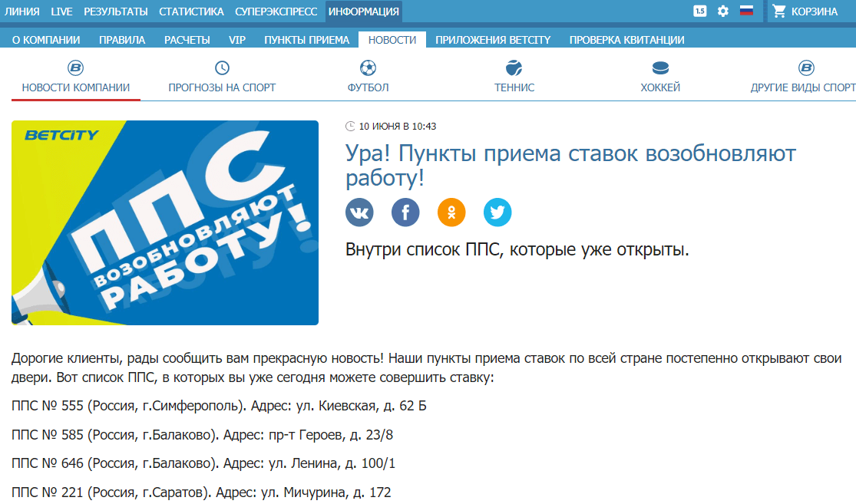The image size is (856, 504).
Task: Click the hockey puck icon
Action: coord(660,68)
